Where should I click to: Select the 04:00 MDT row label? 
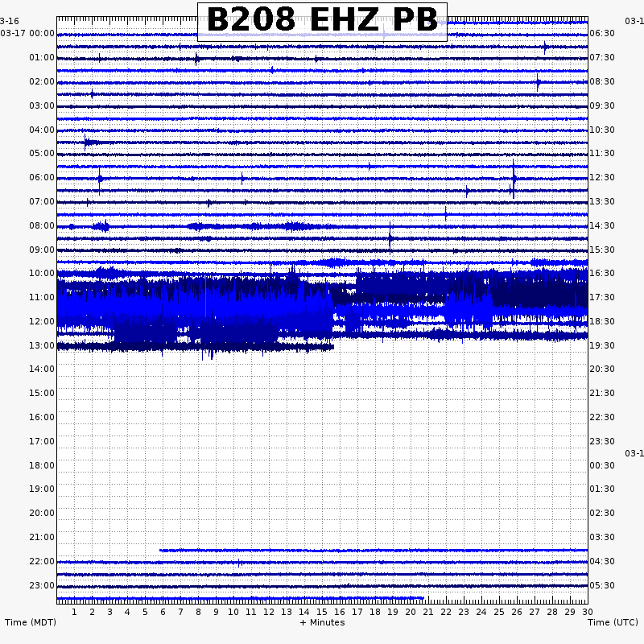click(42, 130)
